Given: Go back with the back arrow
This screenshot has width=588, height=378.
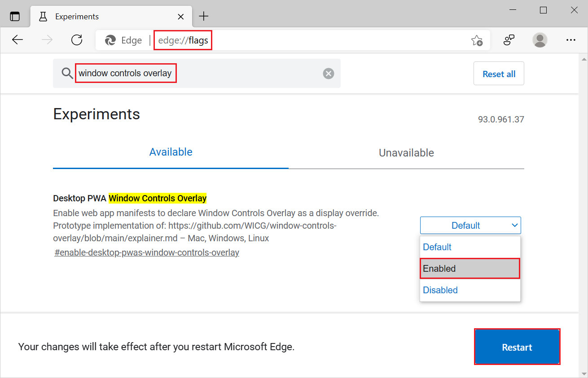Looking at the screenshot, I should click(x=17, y=40).
